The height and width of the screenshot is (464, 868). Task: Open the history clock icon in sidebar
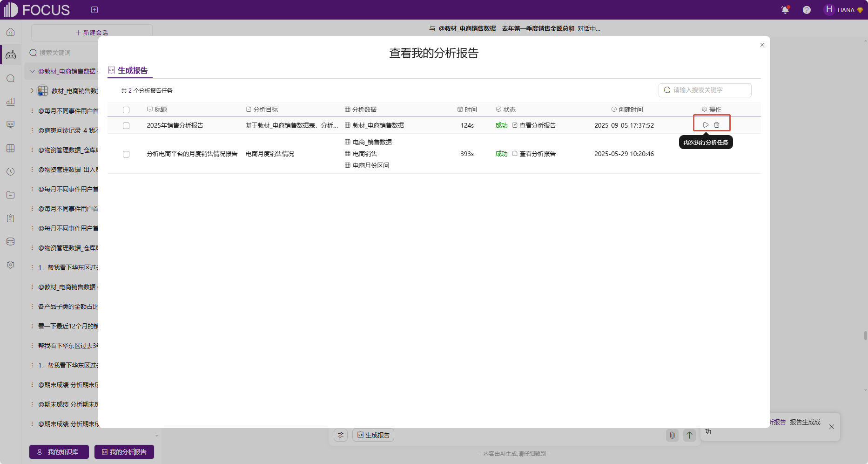pos(10,171)
